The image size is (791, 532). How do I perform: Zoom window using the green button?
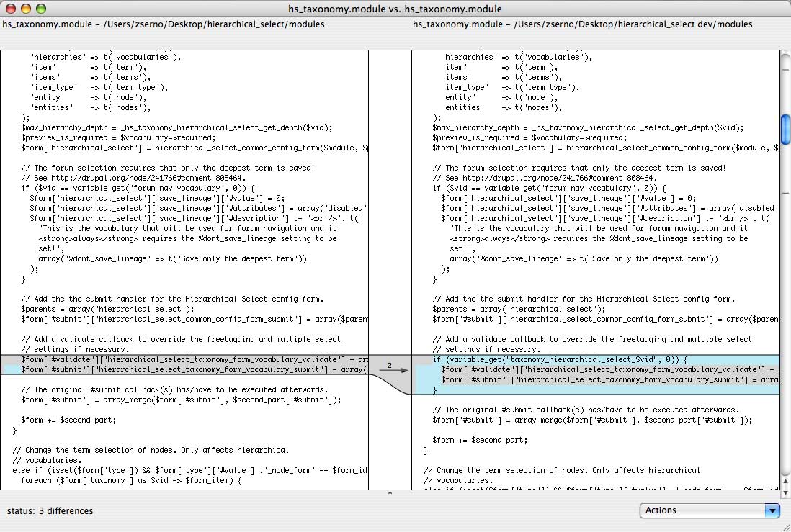click(x=41, y=9)
